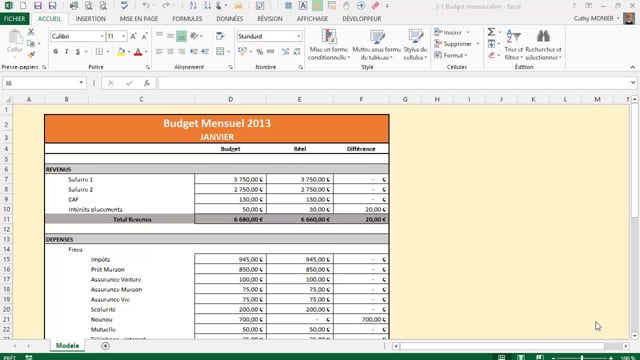Click the font color red A swatch
This screenshot has height=360, width=640.
click(138, 52)
